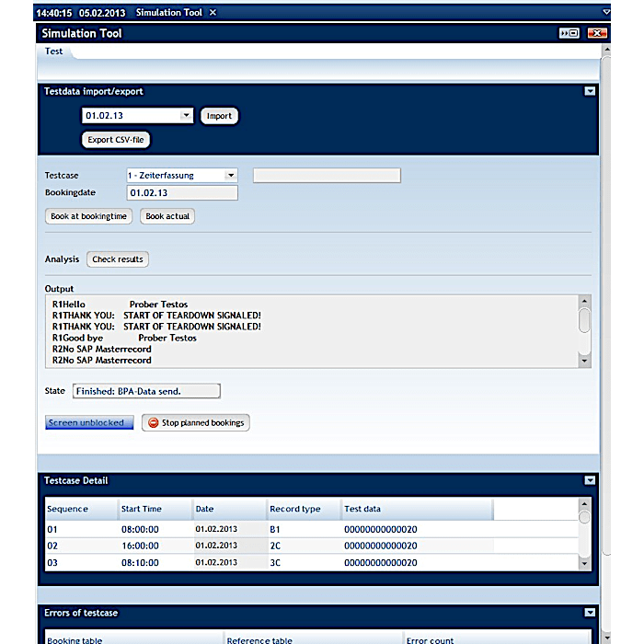Collapse the Errors of testcase panel
644x644 pixels.
(x=590, y=613)
